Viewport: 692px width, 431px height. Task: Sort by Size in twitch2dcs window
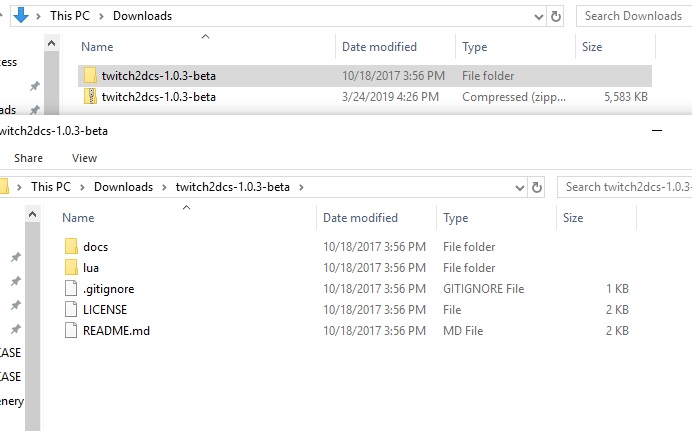coord(573,217)
